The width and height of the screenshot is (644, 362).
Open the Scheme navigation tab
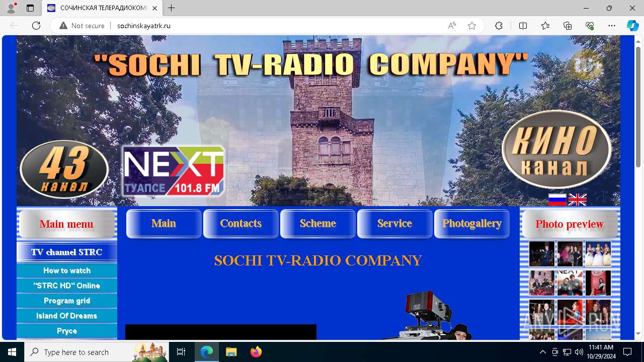tap(317, 223)
